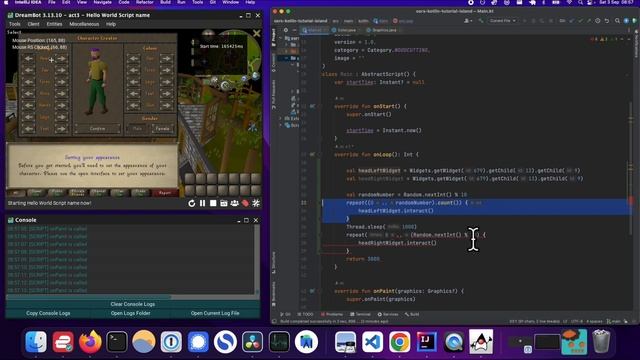Click Copy Console Logs button
Image resolution: width=640 pixels, height=360 pixels.
pyautogui.click(x=48, y=313)
